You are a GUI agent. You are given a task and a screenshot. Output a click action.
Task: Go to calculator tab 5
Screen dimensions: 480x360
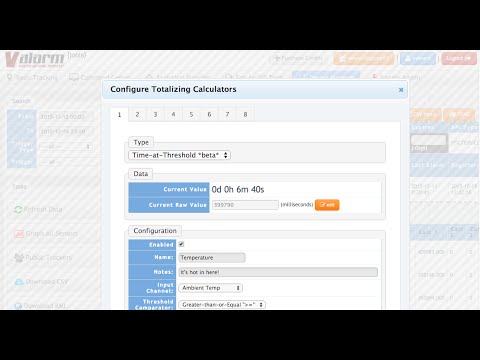coord(191,114)
